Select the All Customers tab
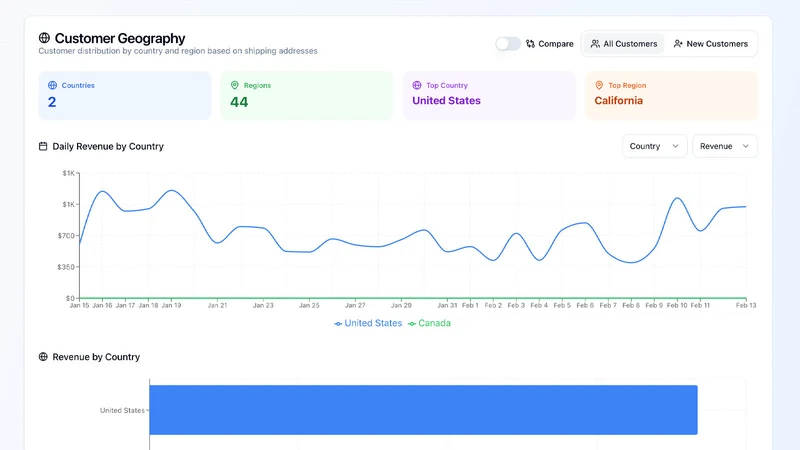 [623, 44]
